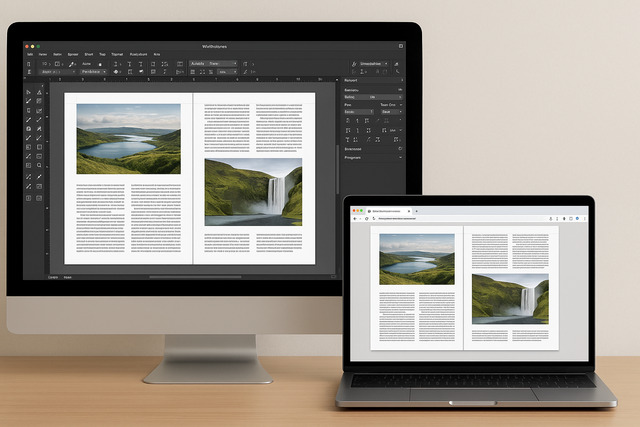Image resolution: width=640 pixels, height=427 pixels.
Task: Click the waterfall photo in the laptop browser page
Action: [510, 299]
